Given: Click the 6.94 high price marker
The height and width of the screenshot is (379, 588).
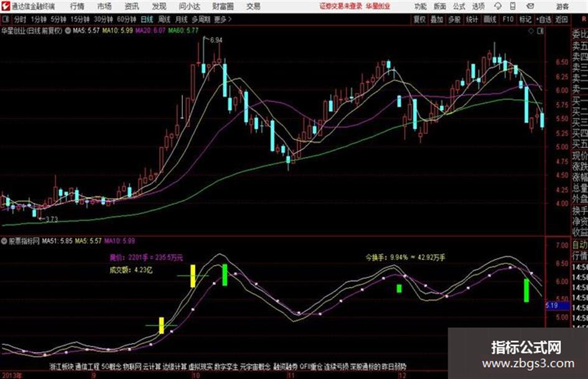Looking at the screenshot, I should click(217, 40).
